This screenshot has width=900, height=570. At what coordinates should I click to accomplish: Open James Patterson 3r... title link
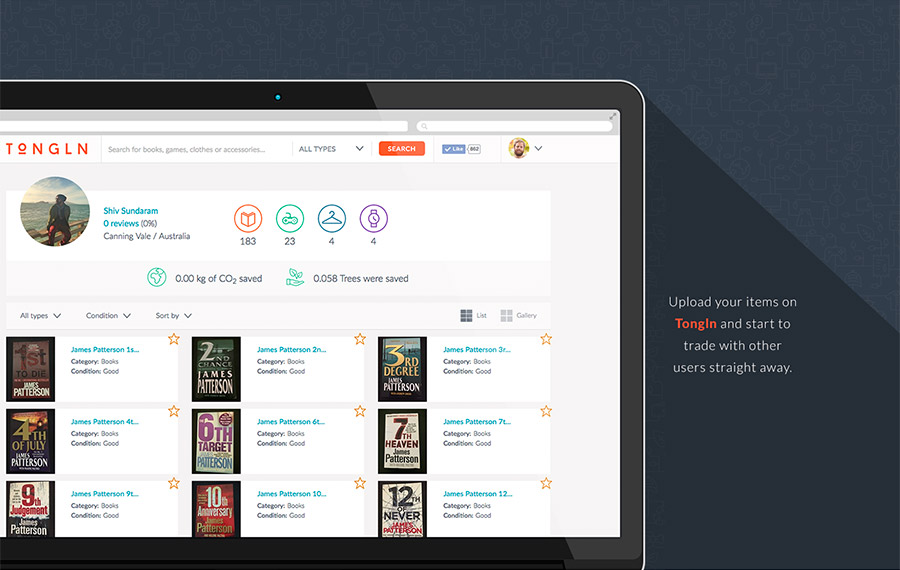(477, 350)
